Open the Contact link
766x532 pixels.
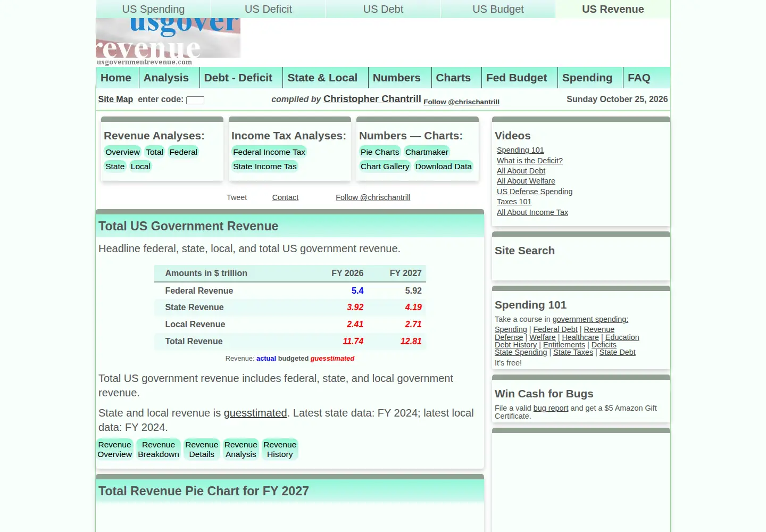pyautogui.click(x=285, y=197)
